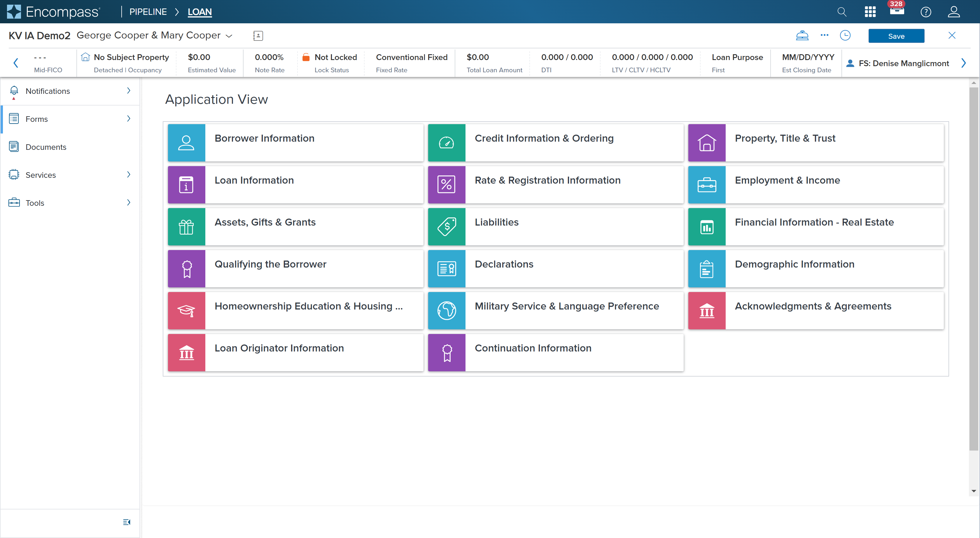
Task: Open the Declarations card title
Action: point(504,264)
